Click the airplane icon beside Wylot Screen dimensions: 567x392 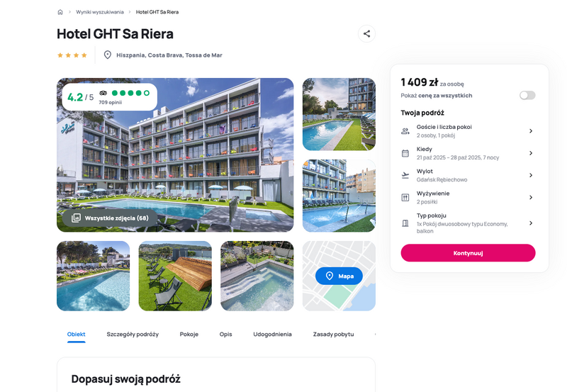[x=405, y=175]
